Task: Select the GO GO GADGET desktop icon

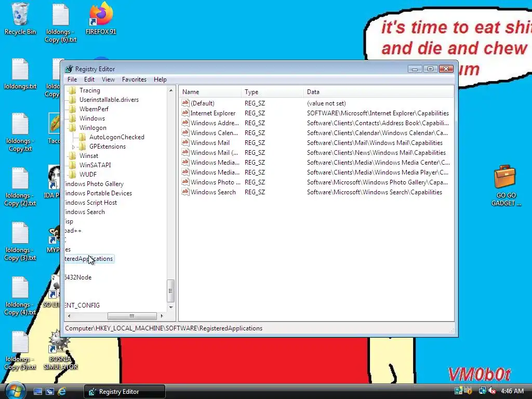Action: tap(506, 186)
